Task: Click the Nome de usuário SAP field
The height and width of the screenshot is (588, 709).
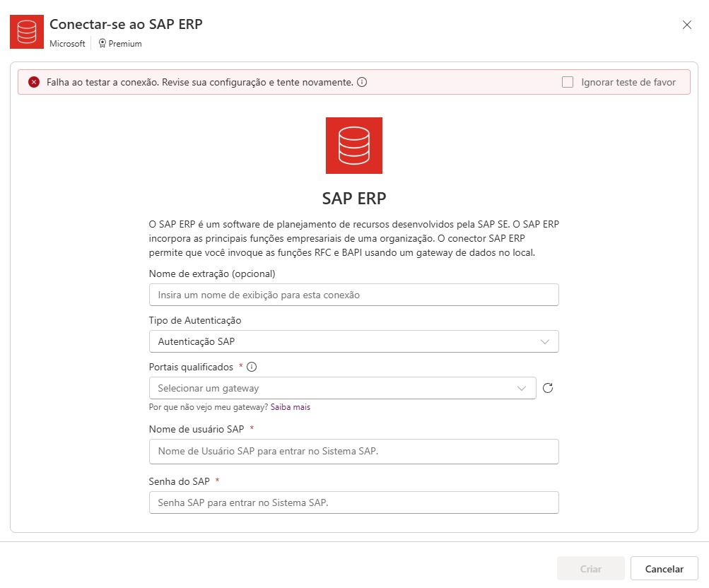Action: point(354,452)
